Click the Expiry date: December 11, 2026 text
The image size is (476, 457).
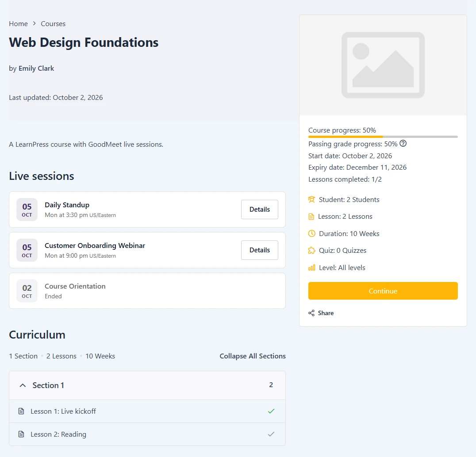point(357,168)
